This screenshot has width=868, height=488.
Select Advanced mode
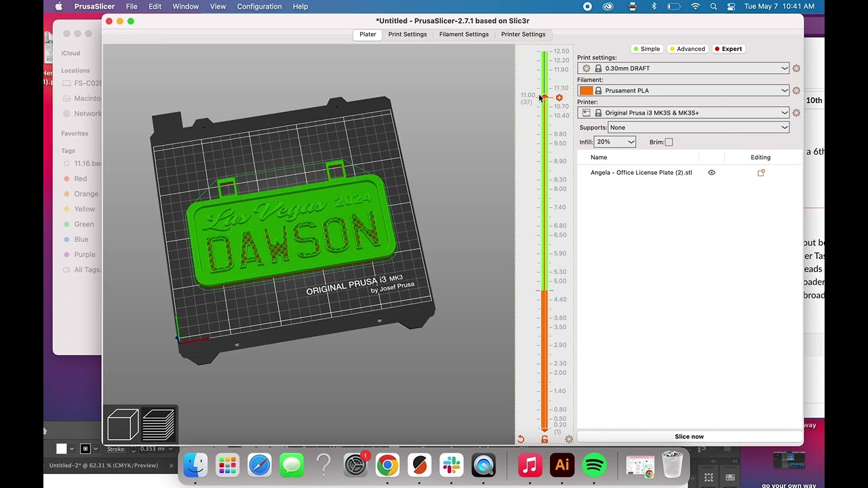pyautogui.click(x=687, y=49)
